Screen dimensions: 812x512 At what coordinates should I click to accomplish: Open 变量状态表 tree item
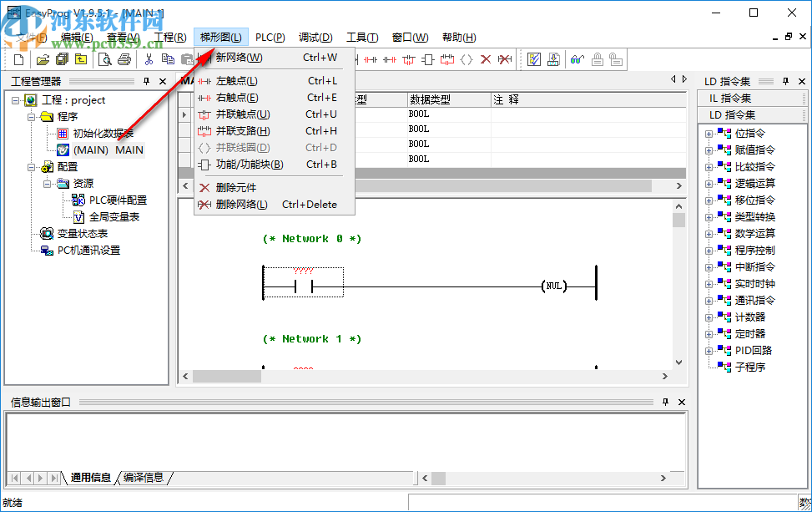[83, 234]
